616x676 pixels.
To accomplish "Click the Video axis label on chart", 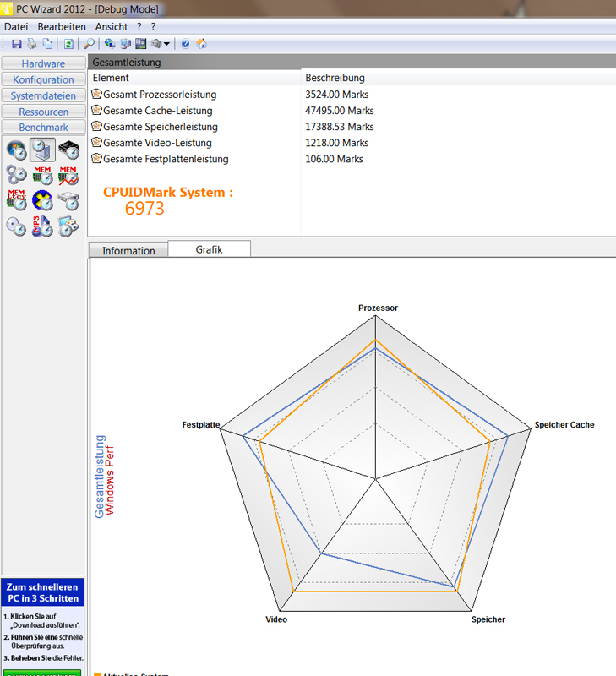I will (x=276, y=619).
